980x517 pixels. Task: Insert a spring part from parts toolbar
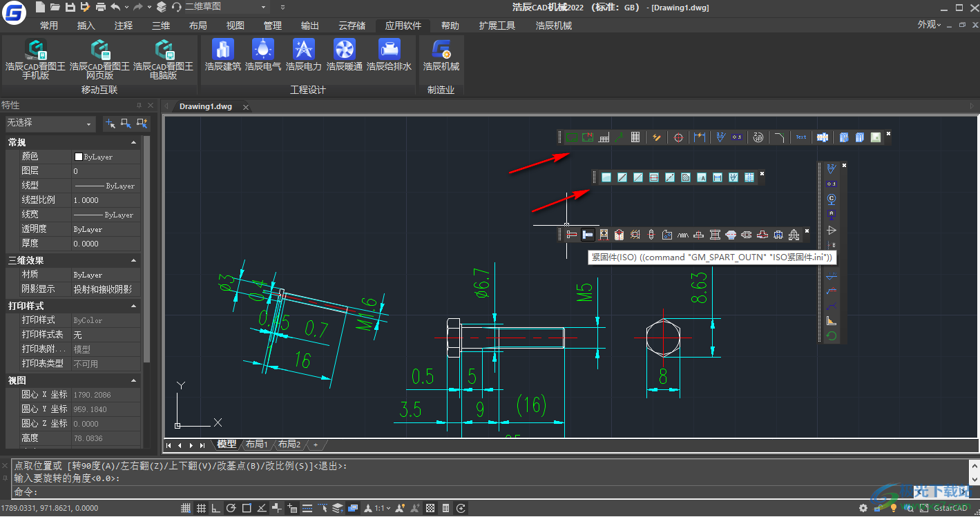pos(682,235)
